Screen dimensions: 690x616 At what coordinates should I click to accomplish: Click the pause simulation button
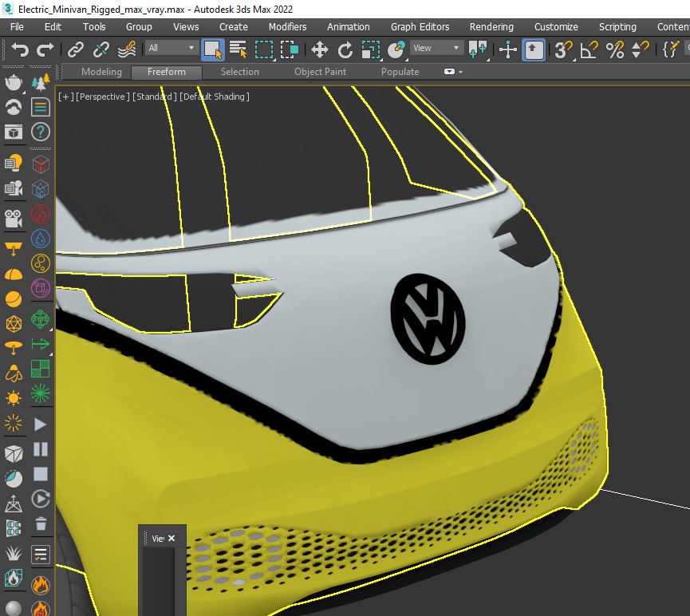point(41,449)
